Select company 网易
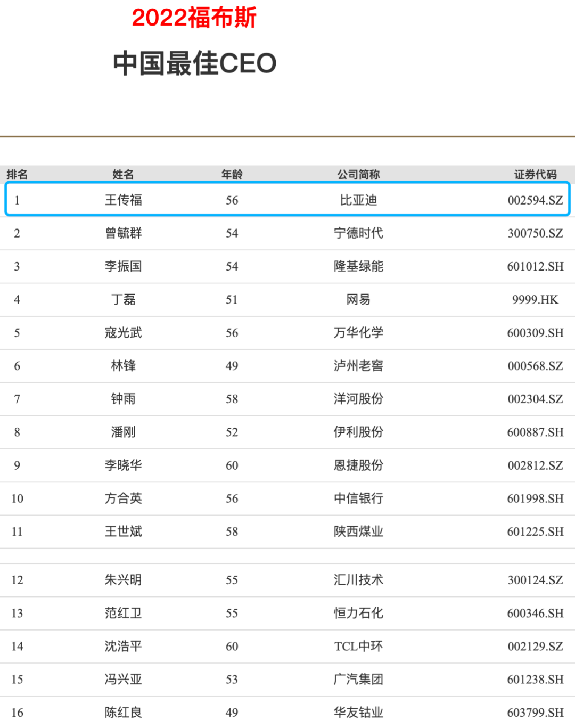Screen dimensions: 575x728 pos(358,299)
